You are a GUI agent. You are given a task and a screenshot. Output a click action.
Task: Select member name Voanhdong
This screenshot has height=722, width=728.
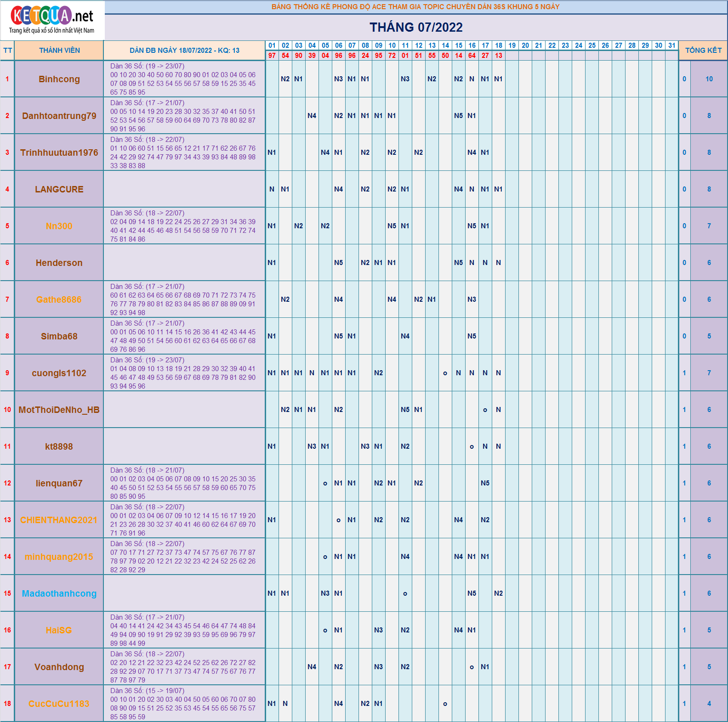point(59,667)
